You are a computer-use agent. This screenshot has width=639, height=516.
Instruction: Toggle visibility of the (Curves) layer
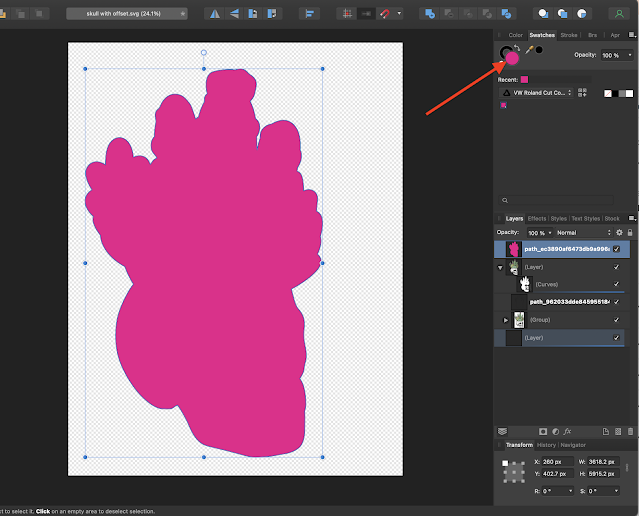(616, 284)
